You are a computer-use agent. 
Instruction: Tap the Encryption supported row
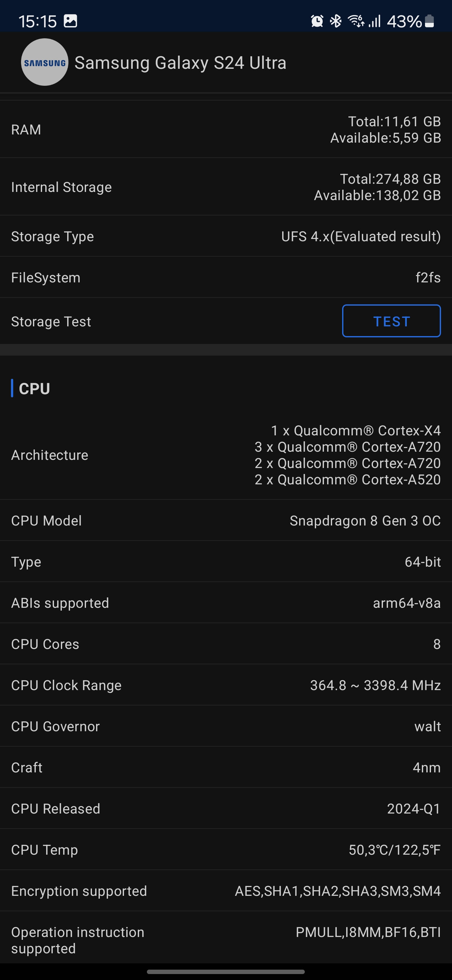coord(226,890)
